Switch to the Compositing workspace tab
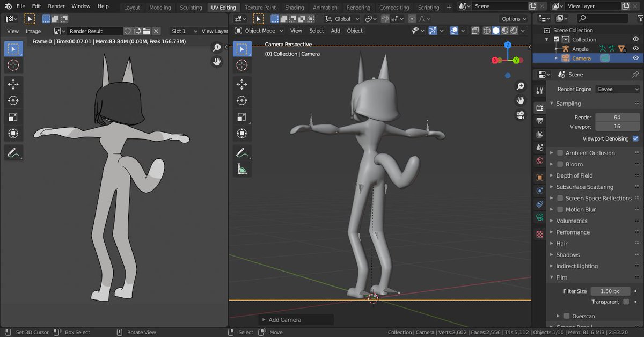The width and height of the screenshot is (644, 337). click(394, 8)
